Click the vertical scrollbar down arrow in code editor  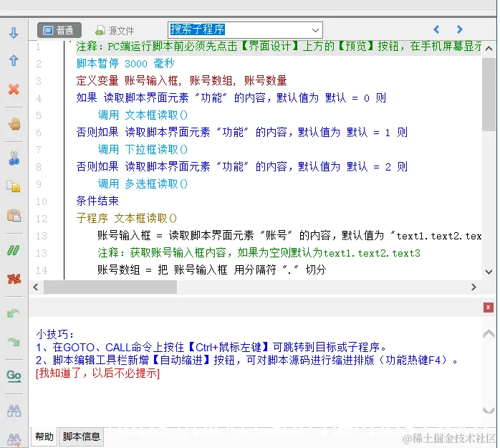(489, 272)
